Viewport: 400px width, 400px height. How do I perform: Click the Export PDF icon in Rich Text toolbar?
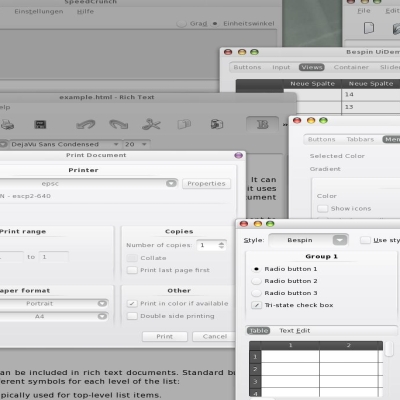[40, 125]
